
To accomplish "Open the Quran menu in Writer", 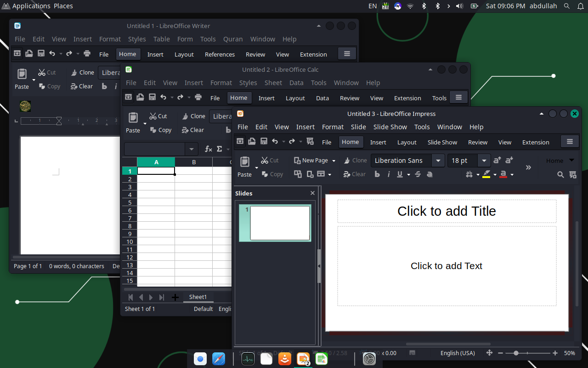I will click(233, 39).
